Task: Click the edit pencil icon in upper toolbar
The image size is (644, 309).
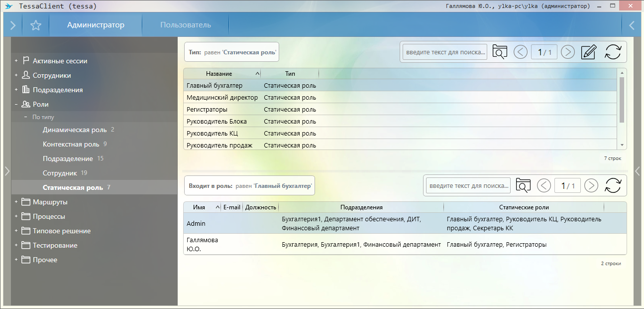Action: point(588,52)
